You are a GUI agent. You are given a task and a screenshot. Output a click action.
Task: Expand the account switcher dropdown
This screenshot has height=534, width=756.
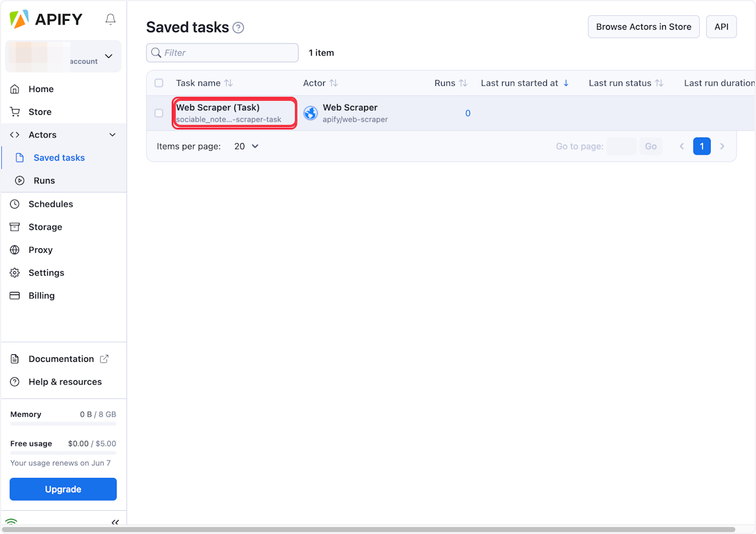click(108, 56)
